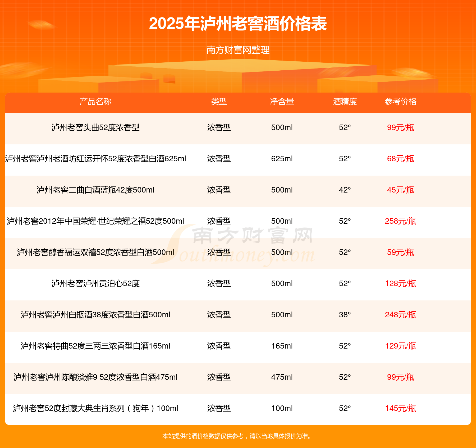Click net content '500ml' in the 贡泊心 row
Image resolution: width=476 pixels, height=448 pixels.
pos(282,284)
